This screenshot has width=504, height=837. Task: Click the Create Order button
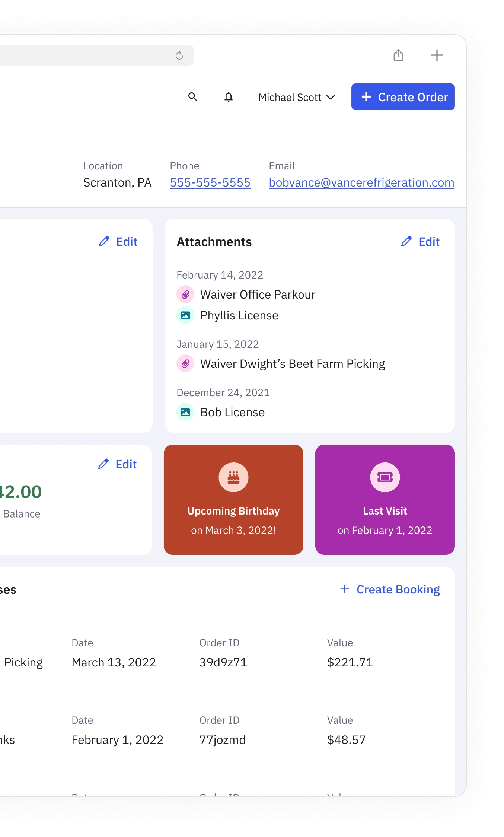(x=403, y=97)
